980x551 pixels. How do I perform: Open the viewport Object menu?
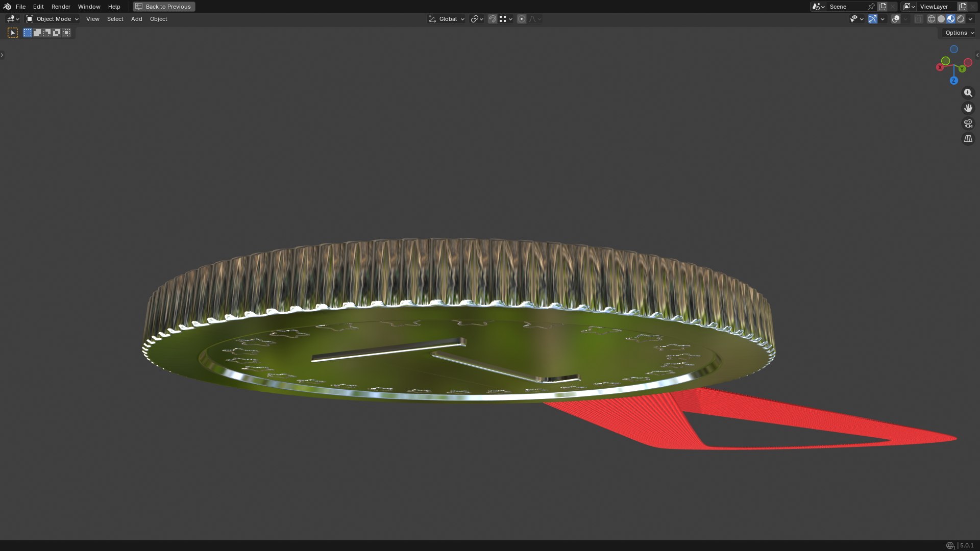click(158, 19)
